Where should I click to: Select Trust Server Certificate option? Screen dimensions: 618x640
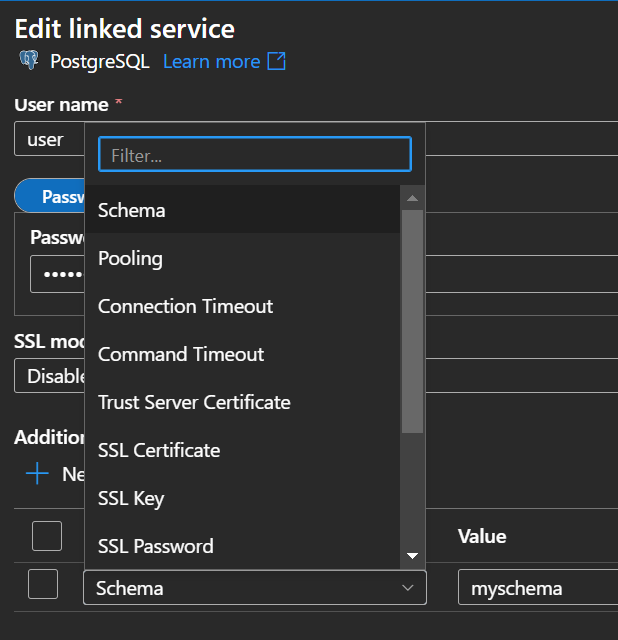click(x=242, y=402)
